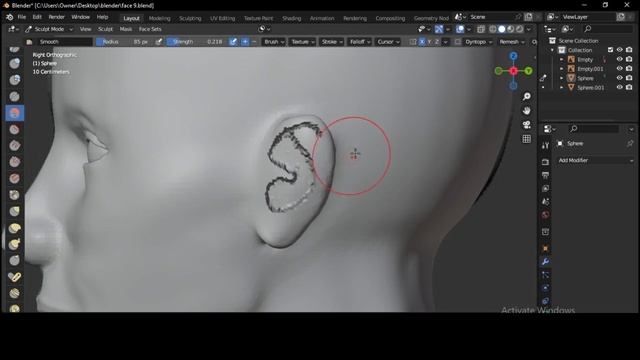Adjust the brush Strength slider
The width and height of the screenshot is (640, 360).
[197, 42]
